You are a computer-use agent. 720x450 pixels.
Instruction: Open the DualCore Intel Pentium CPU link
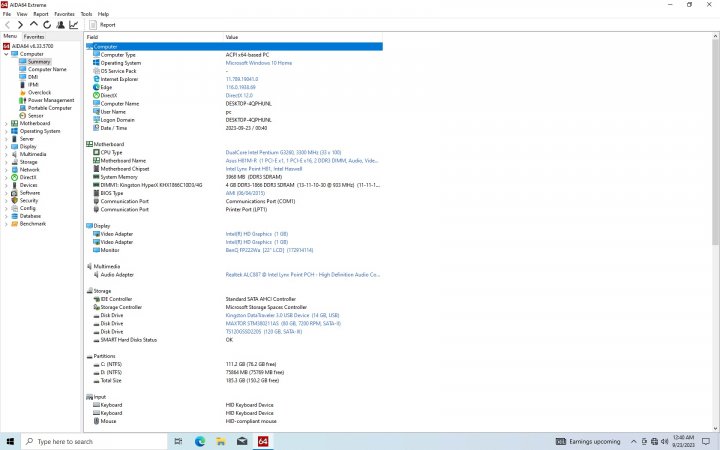coord(283,152)
